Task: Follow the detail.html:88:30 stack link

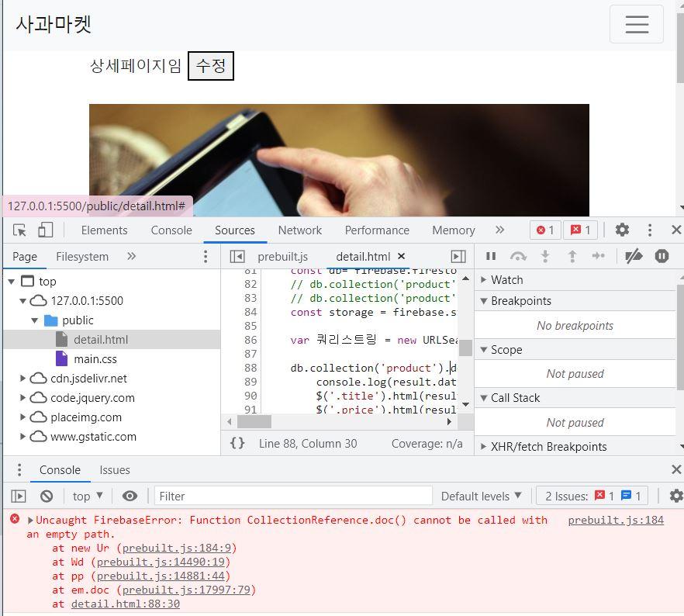Action: pos(125,604)
